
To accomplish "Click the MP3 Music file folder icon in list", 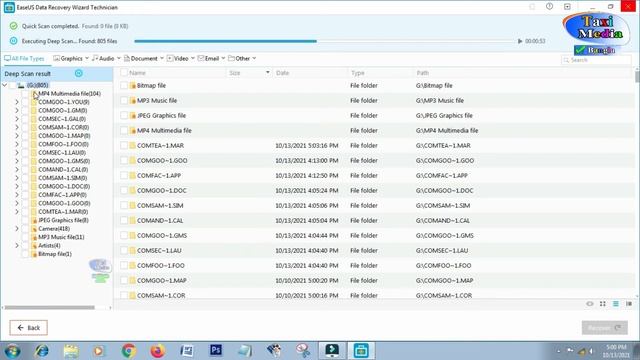I will [x=133, y=101].
